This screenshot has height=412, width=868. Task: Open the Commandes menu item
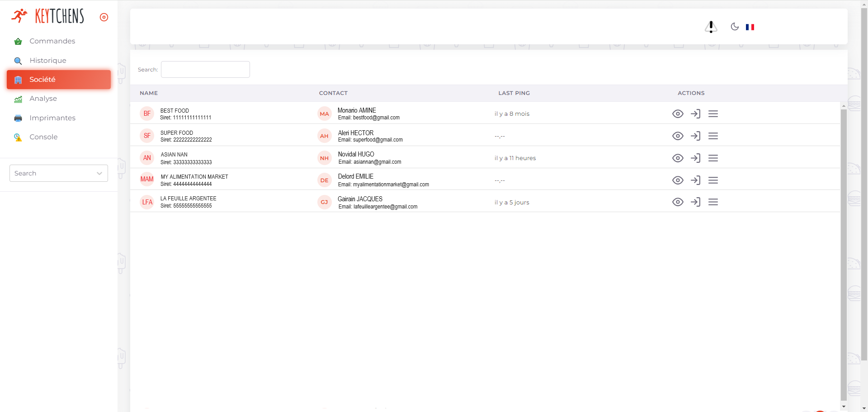click(52, 41)
